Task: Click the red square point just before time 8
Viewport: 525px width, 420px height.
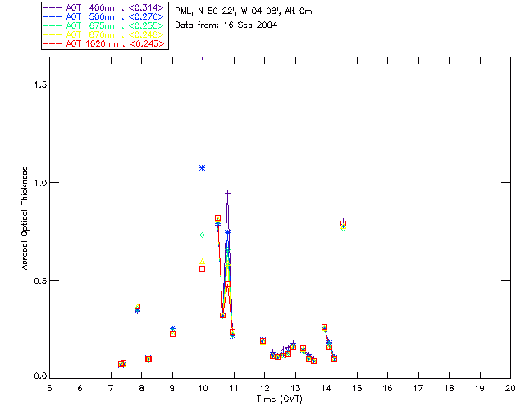Action: click(137, 307)
